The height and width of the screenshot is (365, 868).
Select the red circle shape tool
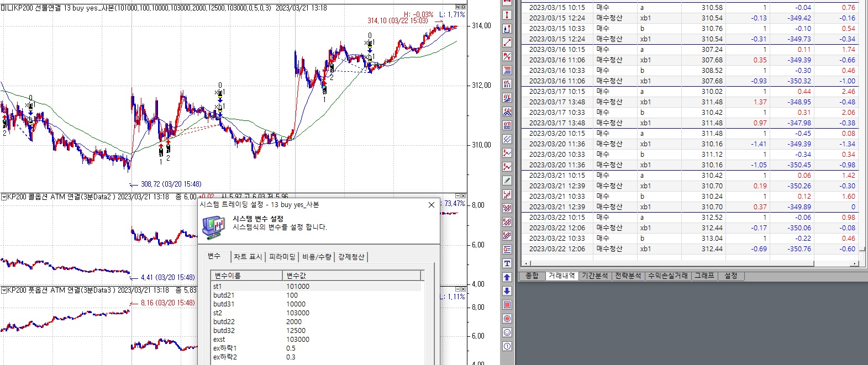pos(507,319)
